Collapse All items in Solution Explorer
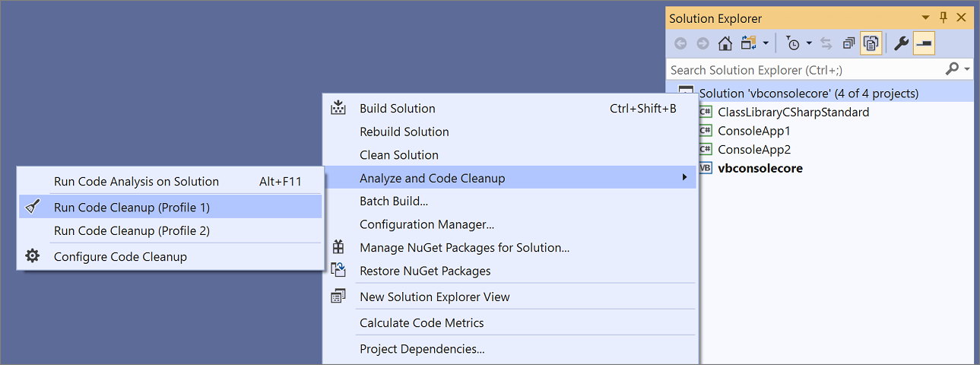The width and height of the screenshot is (980, 365). (x=848, y=43)
